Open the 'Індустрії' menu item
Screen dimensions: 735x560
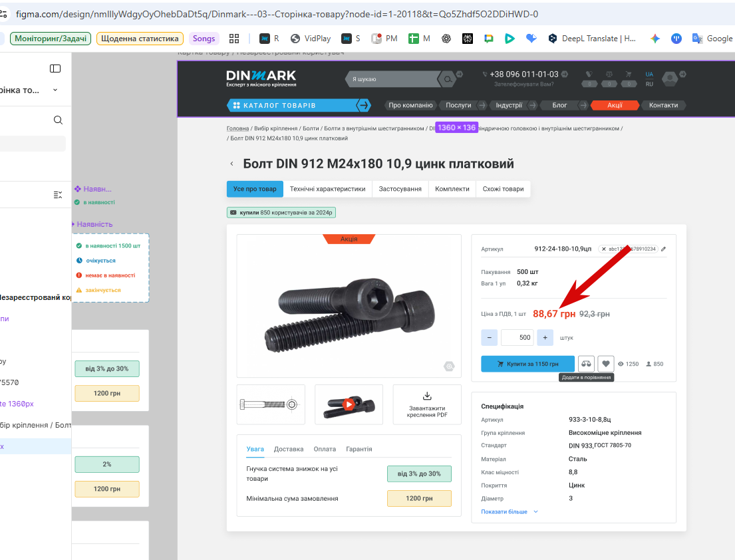tap(509, 106)
